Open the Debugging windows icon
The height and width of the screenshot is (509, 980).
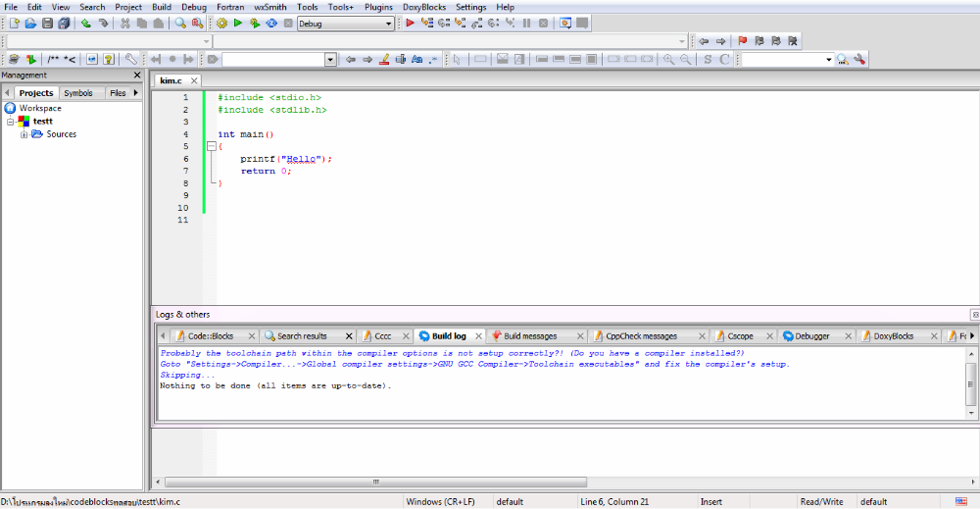(x=565, y=24)
